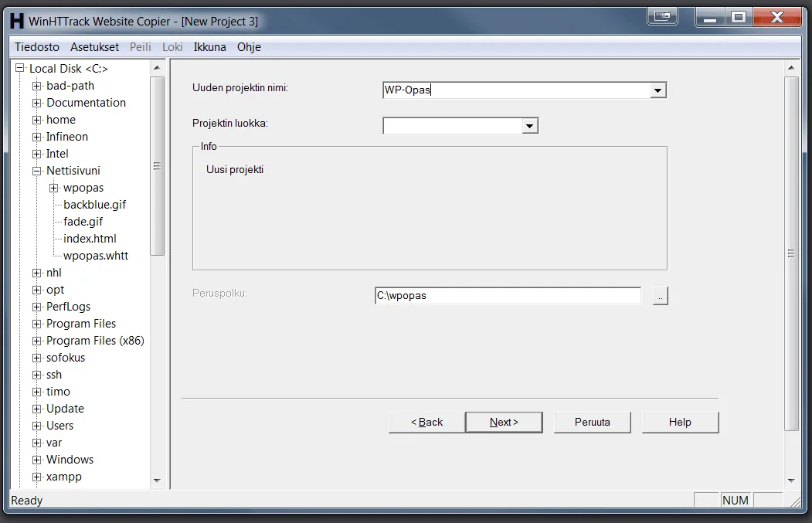This screenshot has width=812, height=523.
Task: Open the Tiedosto menu
Action: (x=37, y=47)
